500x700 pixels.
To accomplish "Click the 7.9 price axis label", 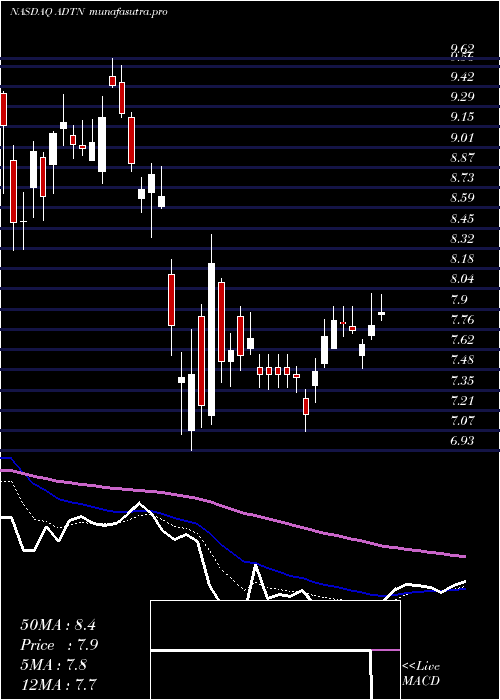I will click(x=460, y=299).
